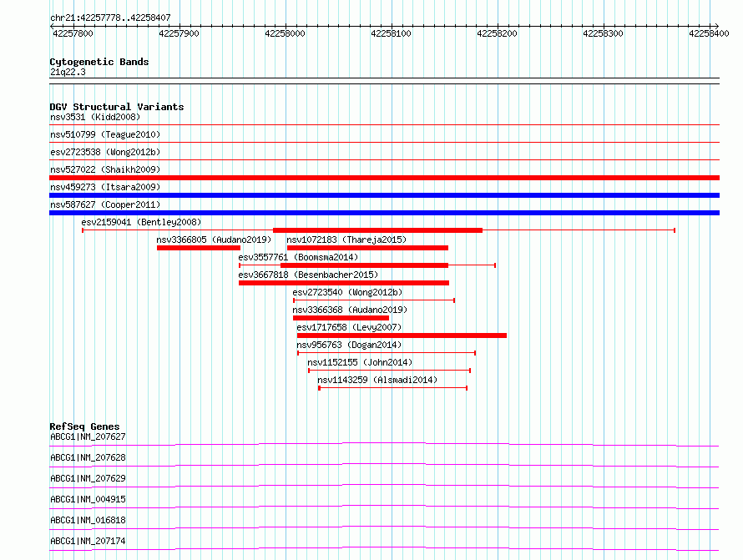Open gene ABCG1|NM_004915
743x560 pixels.
pos(88,499)
